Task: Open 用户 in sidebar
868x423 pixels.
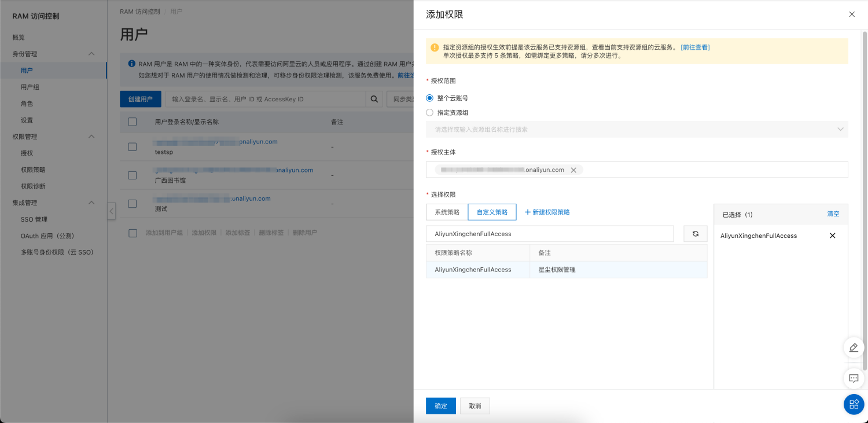Action: [x=27, y=71]
